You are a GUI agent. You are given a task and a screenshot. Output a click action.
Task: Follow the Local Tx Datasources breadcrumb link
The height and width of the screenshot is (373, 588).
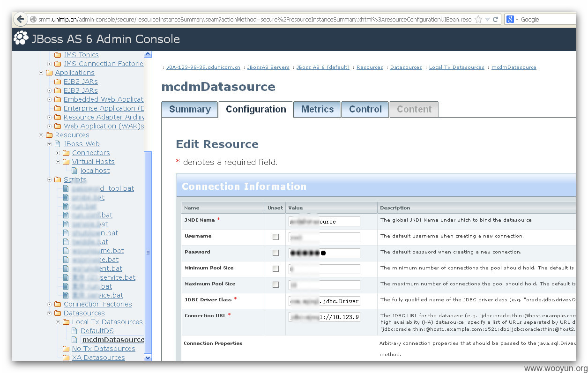click(x=457, y=67)
